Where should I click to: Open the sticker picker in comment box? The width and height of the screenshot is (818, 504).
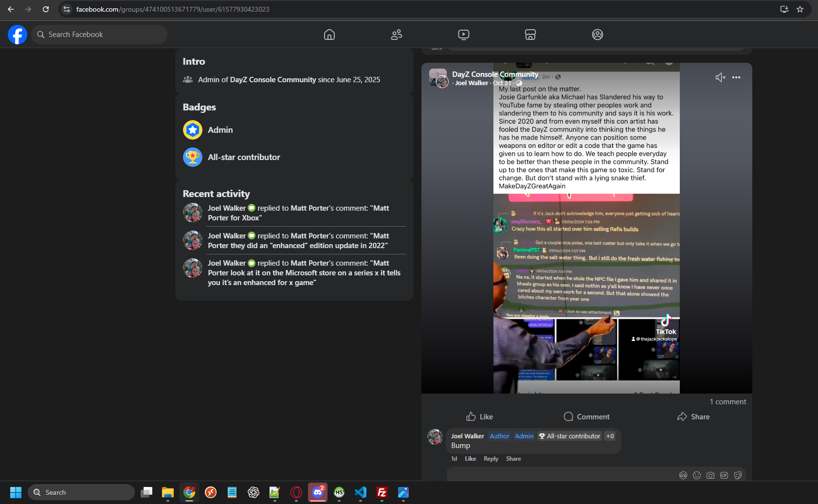pos(738,475)
